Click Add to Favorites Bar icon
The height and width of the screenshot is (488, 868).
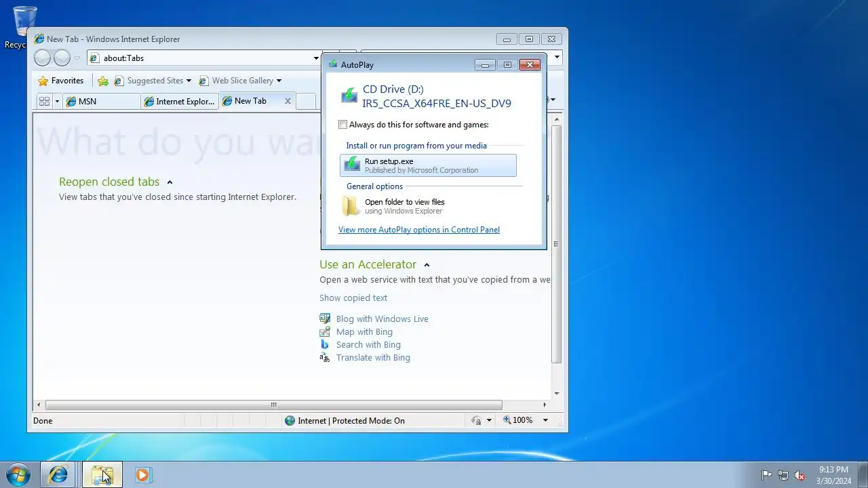(x=102, y=81)
